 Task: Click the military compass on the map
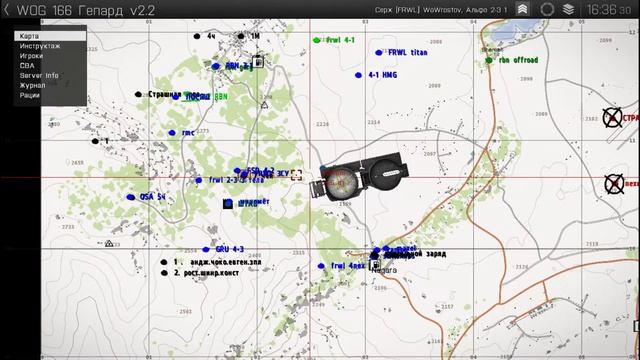[x=360, y=177]
